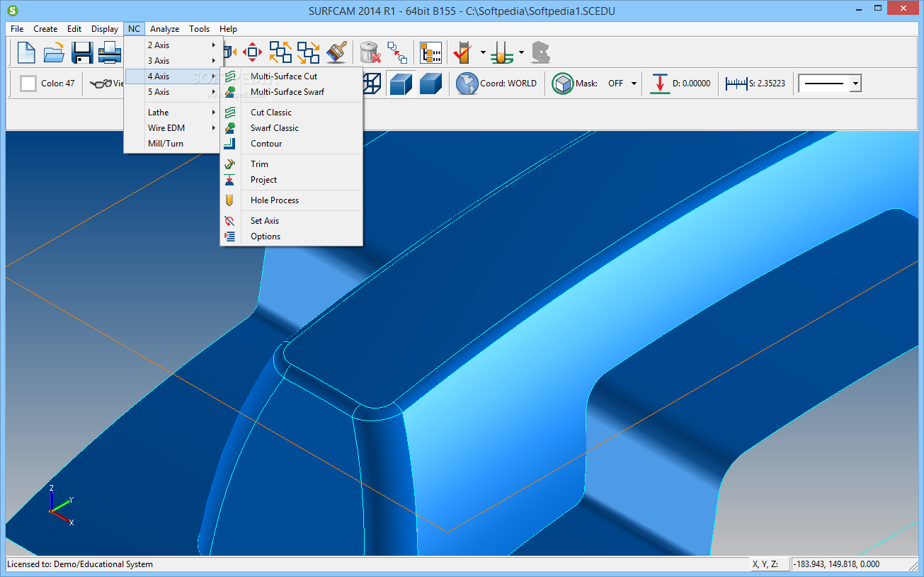Click the paintbrush repaint icon
Screen dimensions: 924x577
[x=336, y=52]
